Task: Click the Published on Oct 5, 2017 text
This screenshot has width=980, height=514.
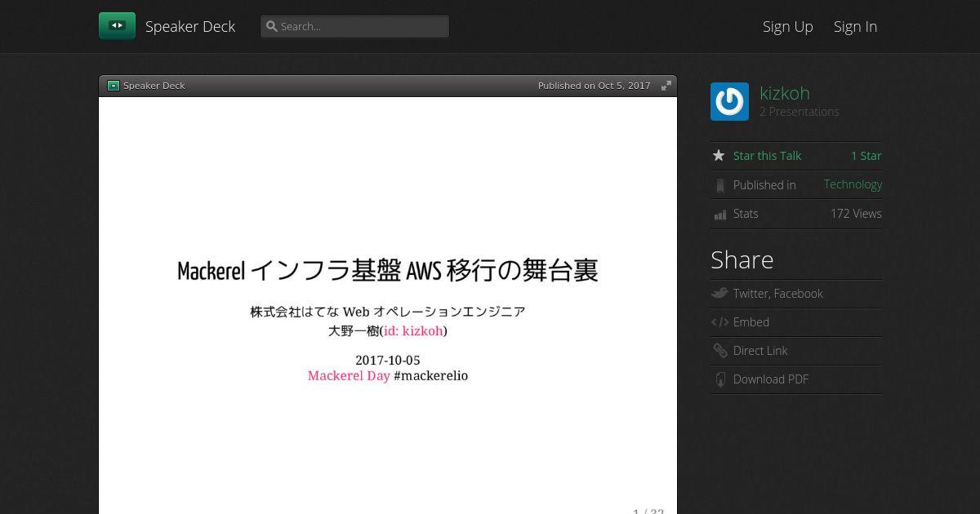Action: 594,86
